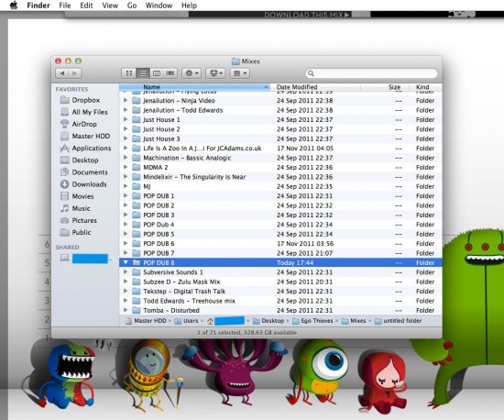The width and height of the screenshot is (504, 420).
Task: Open the Go menu
Action: 132,6
